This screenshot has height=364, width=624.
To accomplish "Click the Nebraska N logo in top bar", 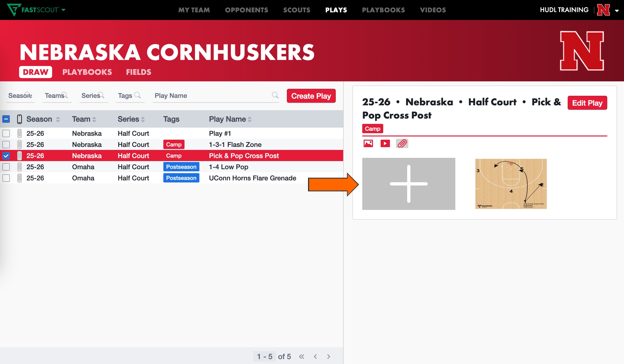I will (x=603, y=10).
